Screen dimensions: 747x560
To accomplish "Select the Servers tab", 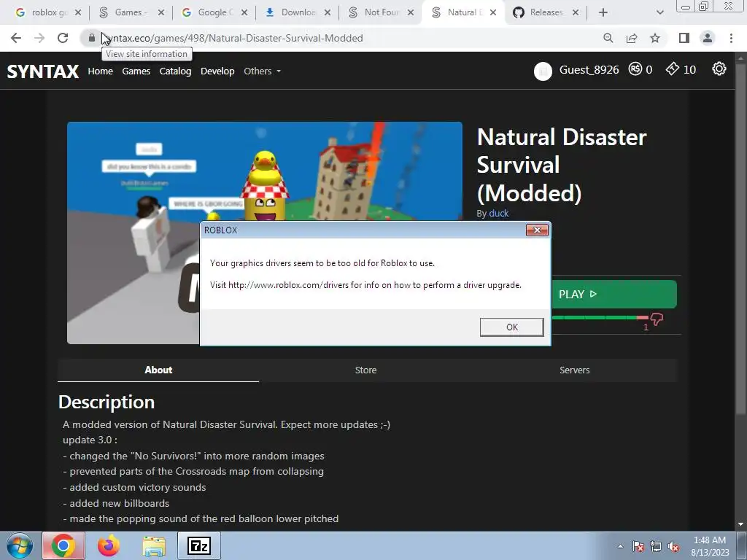I will tap(575, 370).
